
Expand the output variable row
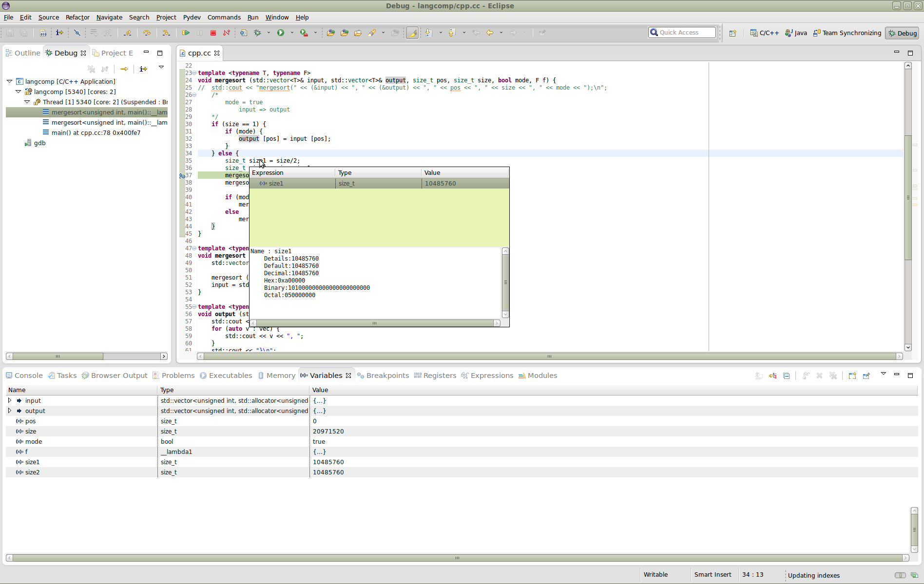point(9,411)
